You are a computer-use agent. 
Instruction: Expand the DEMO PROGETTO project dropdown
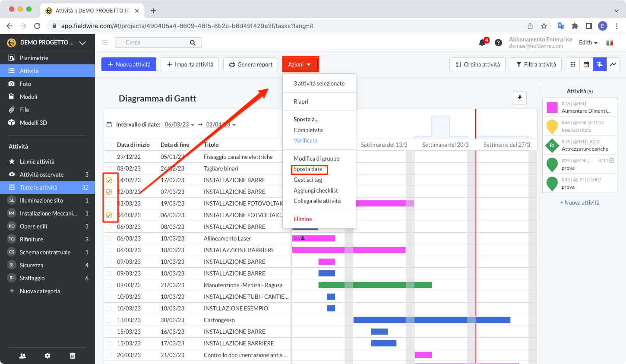82,43
